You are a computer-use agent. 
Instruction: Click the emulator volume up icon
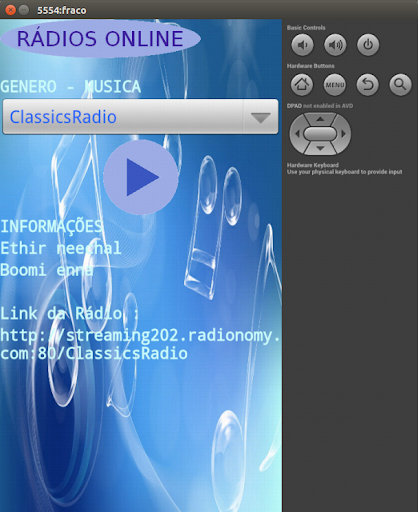point(335,45)
